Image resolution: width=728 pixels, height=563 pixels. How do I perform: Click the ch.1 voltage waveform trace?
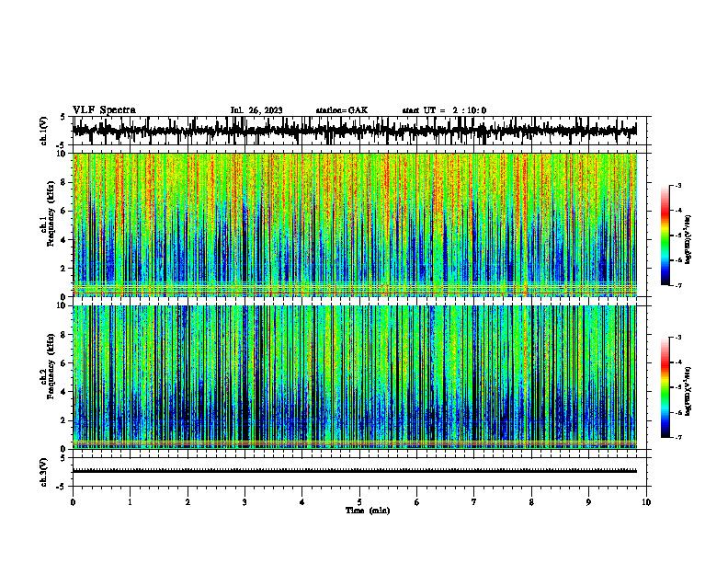pos(354,131)
